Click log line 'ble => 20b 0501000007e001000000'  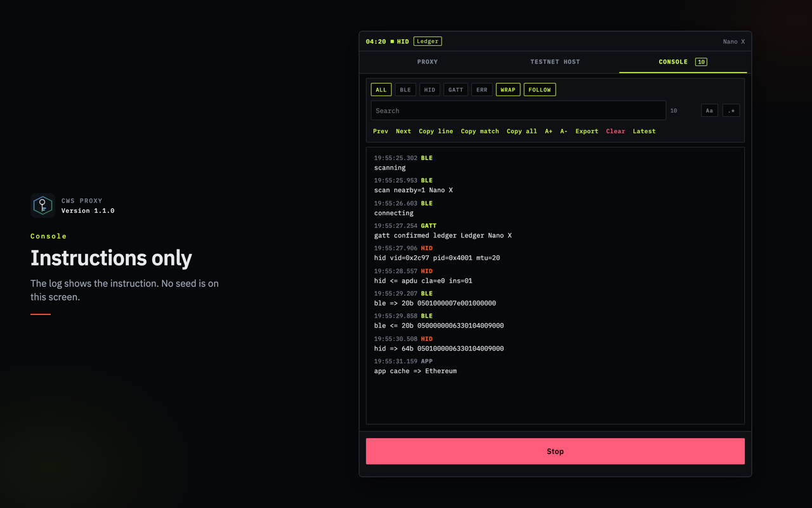[435, 303]
